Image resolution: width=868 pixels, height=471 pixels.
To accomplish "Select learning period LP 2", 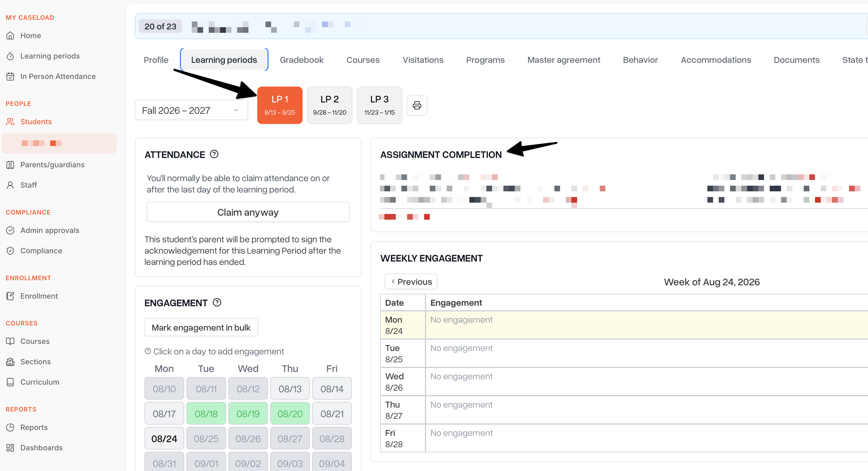I will click(329, 105).
